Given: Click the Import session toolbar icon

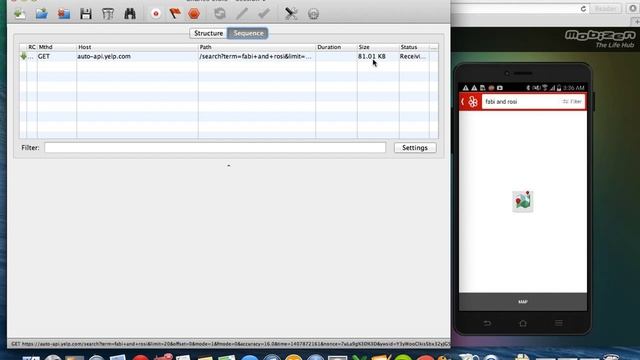Looking at the screenshot, I should click(x=20, y=14).
